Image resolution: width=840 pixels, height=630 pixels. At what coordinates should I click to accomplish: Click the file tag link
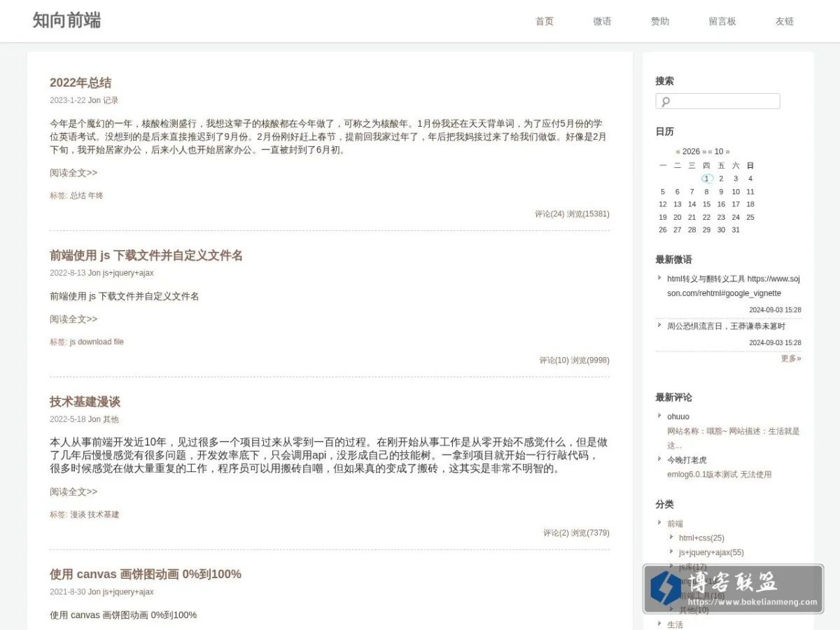pyautogui.click(x=118, y=342)
